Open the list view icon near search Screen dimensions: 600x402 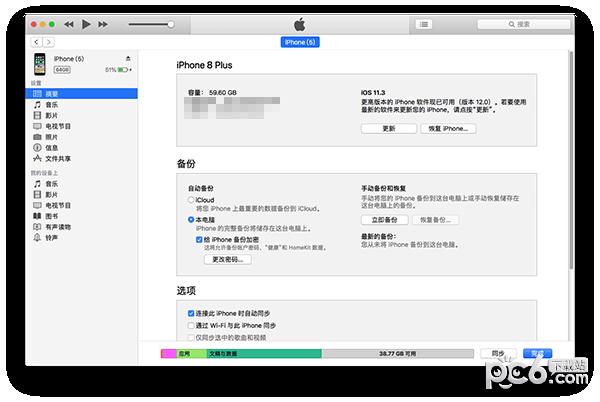(425, 23)
